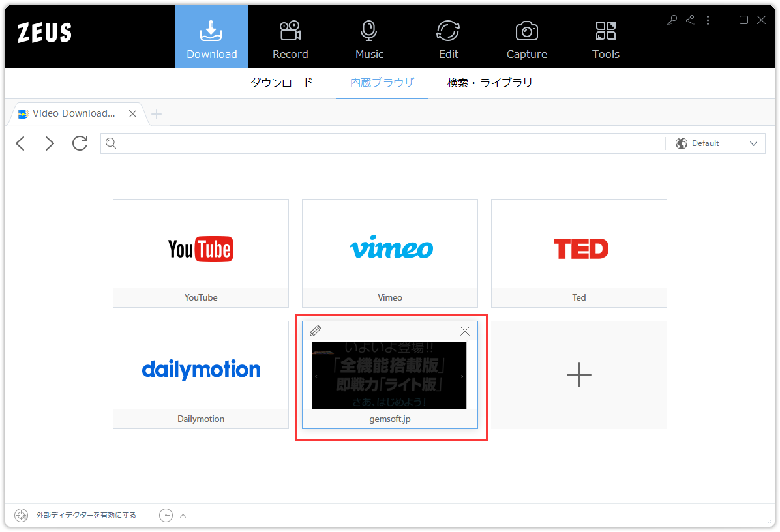Open the Capture camera icon
This screenshot has width=780, height=532.
(x=527, y=30)
